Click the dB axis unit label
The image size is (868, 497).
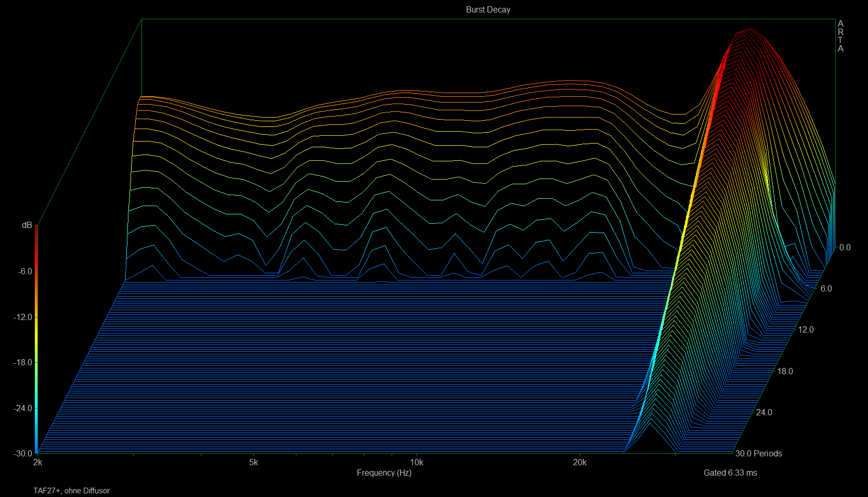click(27, 225)
